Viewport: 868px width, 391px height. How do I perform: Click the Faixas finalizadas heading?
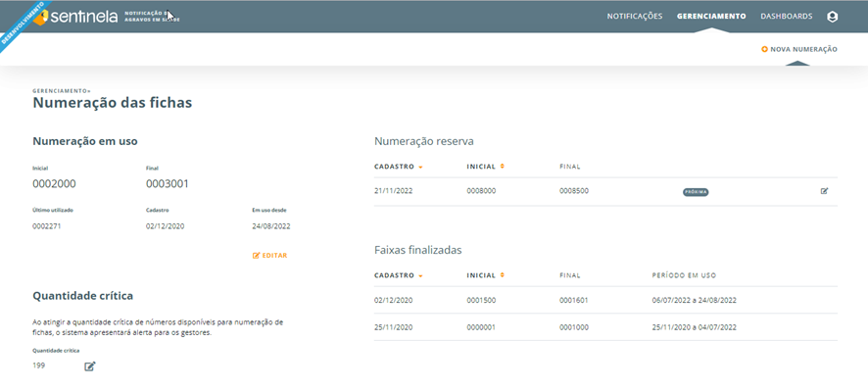point(418,250)
